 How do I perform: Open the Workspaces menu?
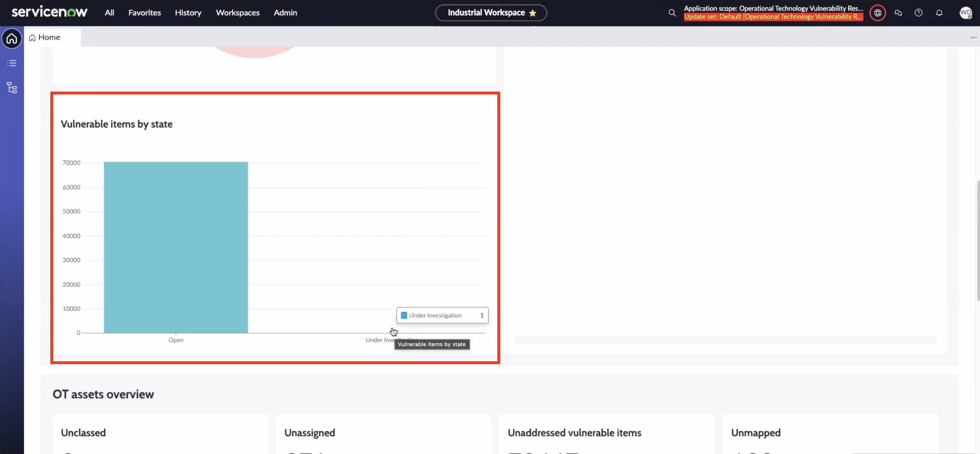tap(237, 13)
